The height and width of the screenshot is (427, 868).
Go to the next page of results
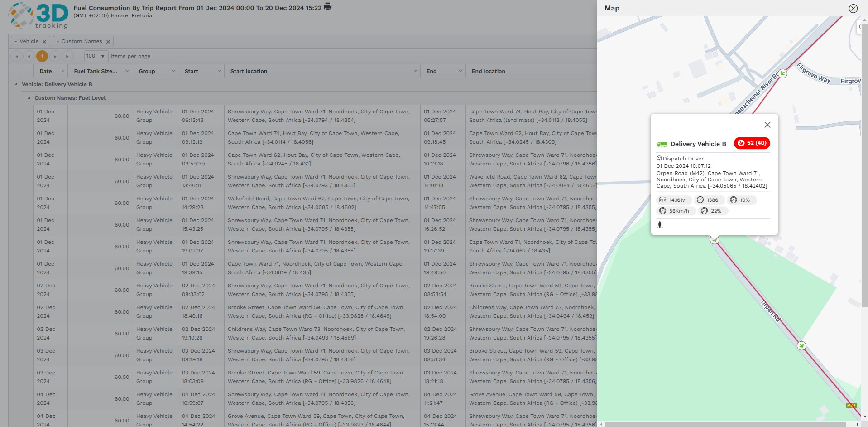55,57
